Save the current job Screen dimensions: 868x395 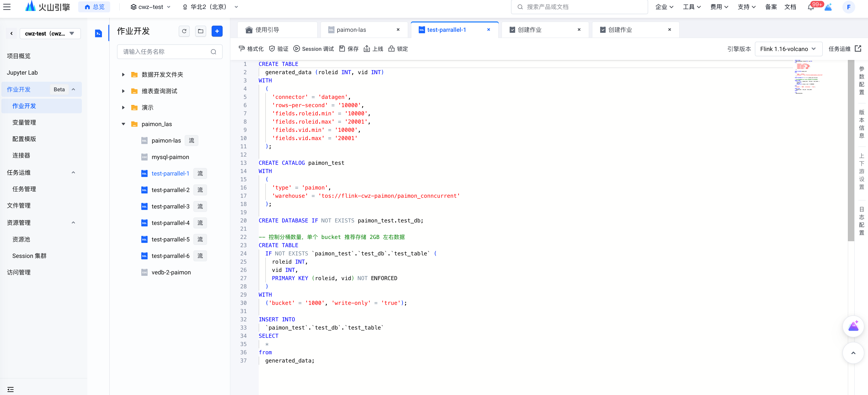pos(349,49)
